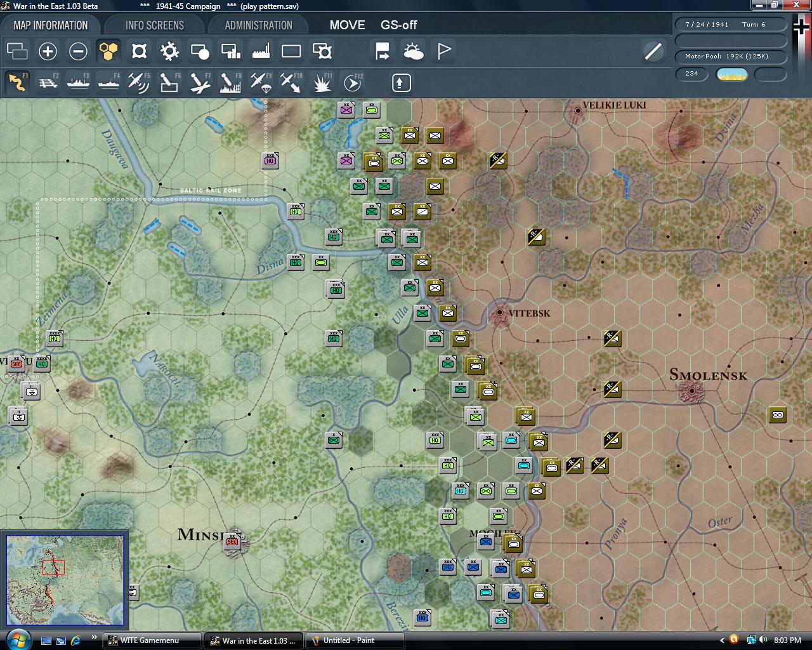Select F4 amphibious transport mode
Viewport: 812px width, 650px height.
(x=108, y=83)
